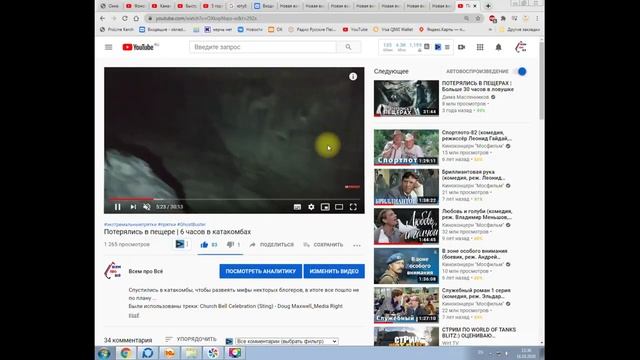This screenshot has height=360, width=640.
Task: Open Любовь и голуби video title
Action: pos(477,214)
